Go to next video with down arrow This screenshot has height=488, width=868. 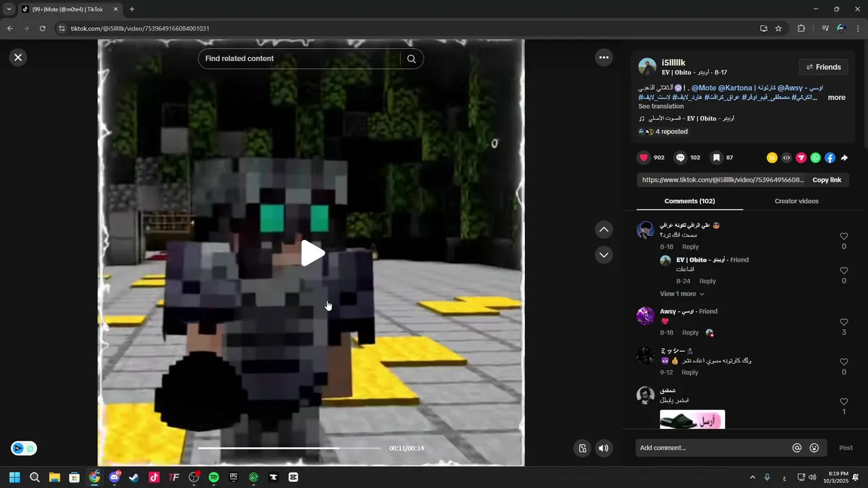click(x=604, y=255)
